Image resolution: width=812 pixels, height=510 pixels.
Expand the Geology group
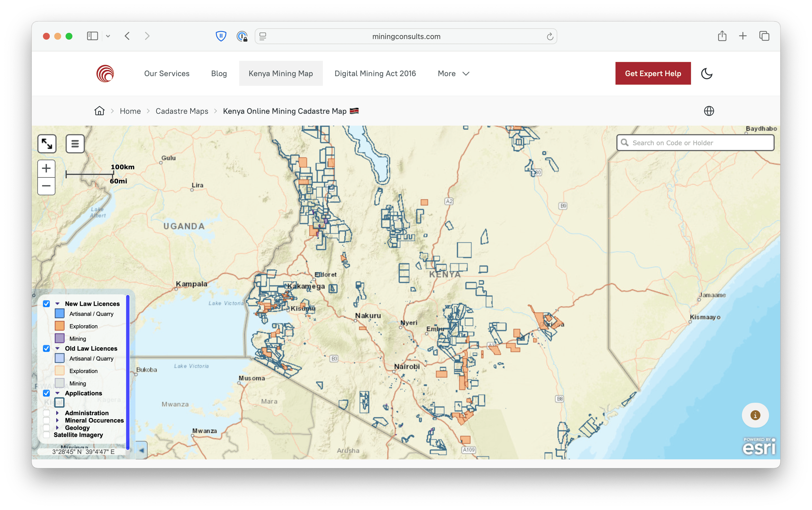point(58,428)
